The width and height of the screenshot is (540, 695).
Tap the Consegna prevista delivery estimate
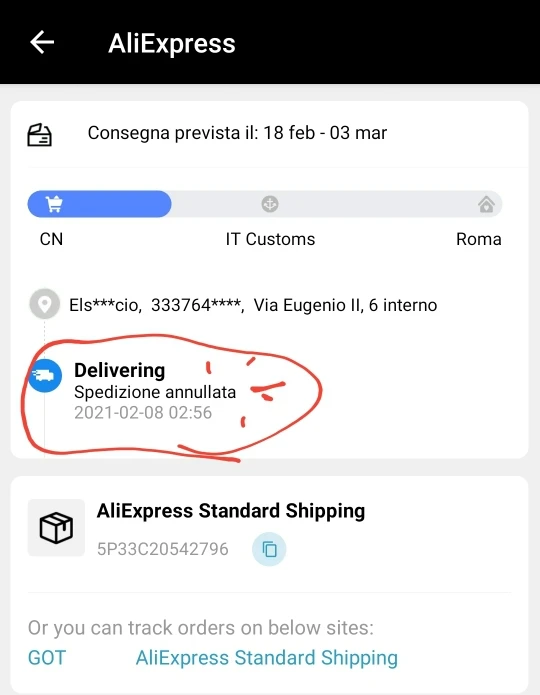click(x=237, y=133)
